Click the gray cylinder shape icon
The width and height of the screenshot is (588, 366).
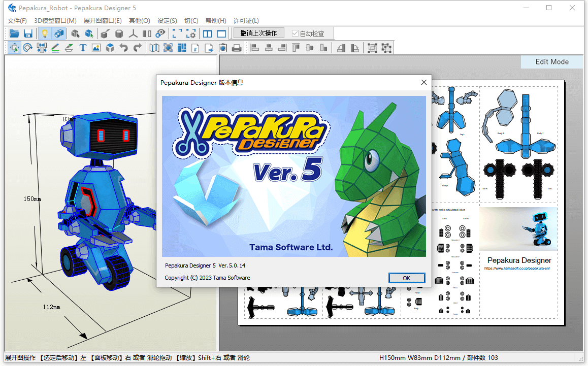[119, 34]
